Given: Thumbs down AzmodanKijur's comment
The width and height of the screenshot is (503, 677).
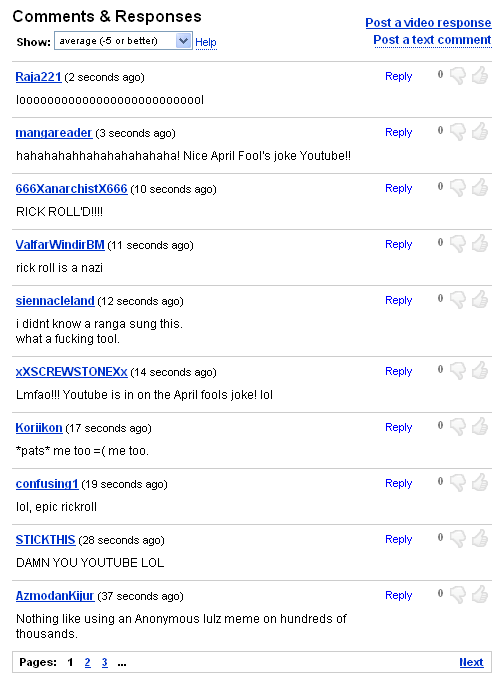Looking at the screenshot, I should tap(458, 595).
